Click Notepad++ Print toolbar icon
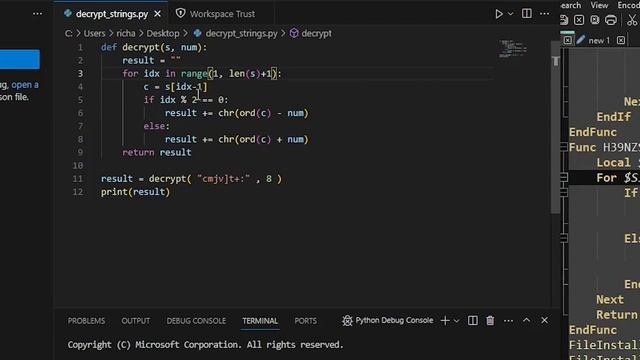 click(611, 20)
